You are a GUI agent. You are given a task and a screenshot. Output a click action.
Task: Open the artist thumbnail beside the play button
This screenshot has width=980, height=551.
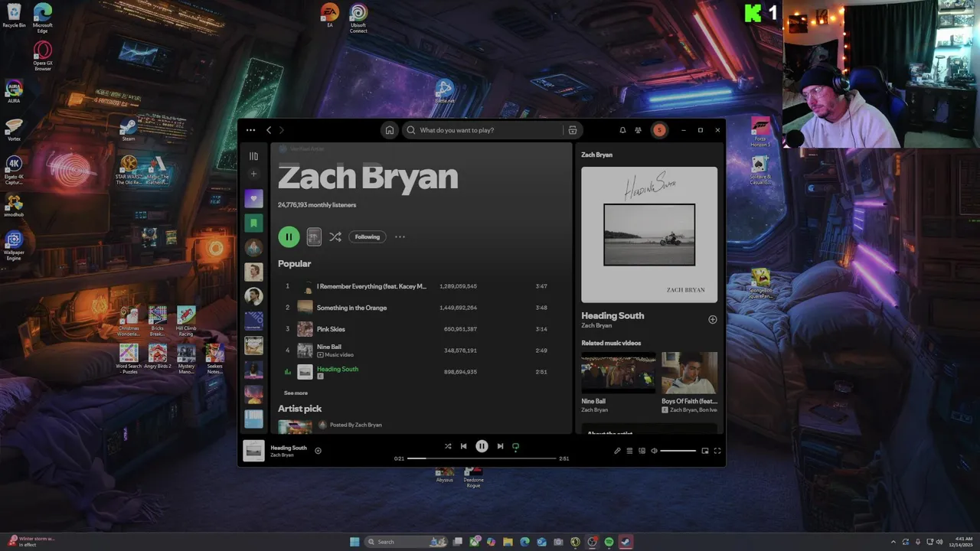point(314,237)
